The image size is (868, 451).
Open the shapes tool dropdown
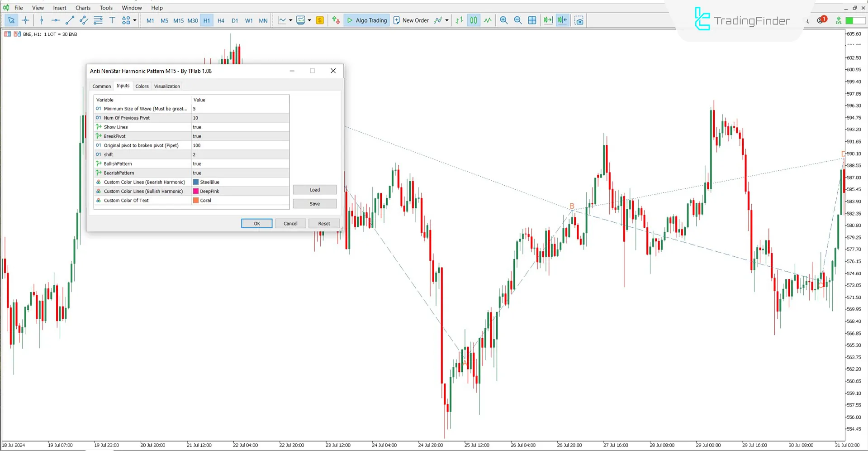133,20
